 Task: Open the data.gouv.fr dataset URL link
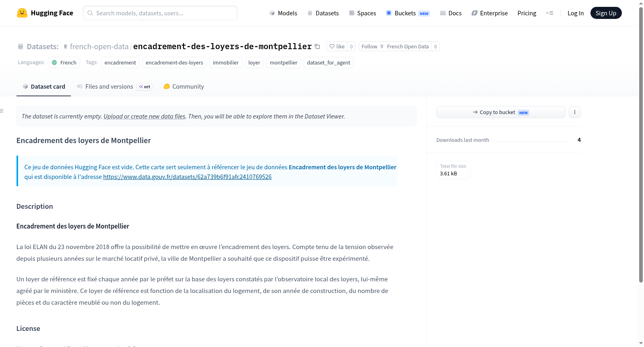[187, 177]
